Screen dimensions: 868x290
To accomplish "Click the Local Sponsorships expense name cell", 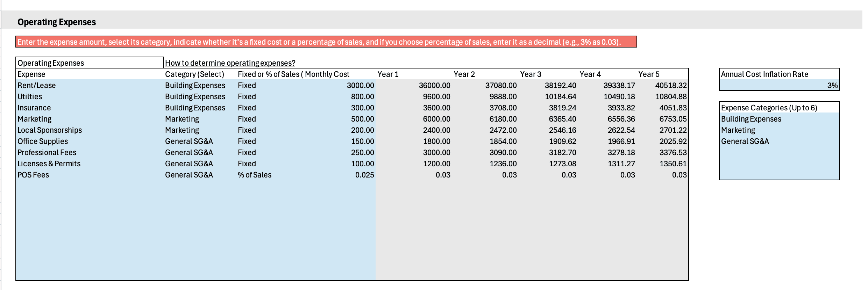I will pyautogui.click(x=50, y=130).
